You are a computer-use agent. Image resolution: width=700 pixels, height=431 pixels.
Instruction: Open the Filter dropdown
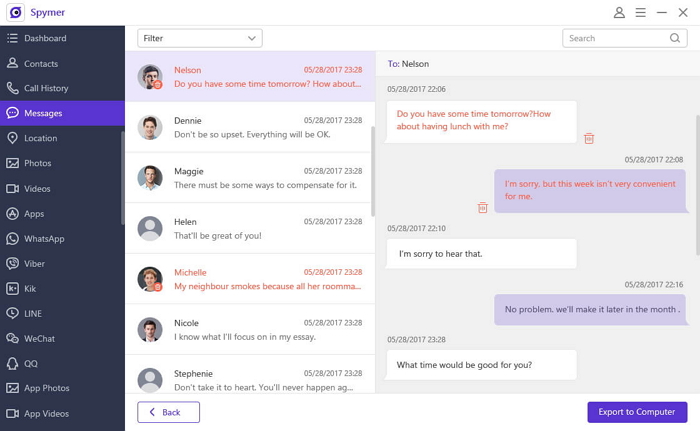tap(200, 38)
